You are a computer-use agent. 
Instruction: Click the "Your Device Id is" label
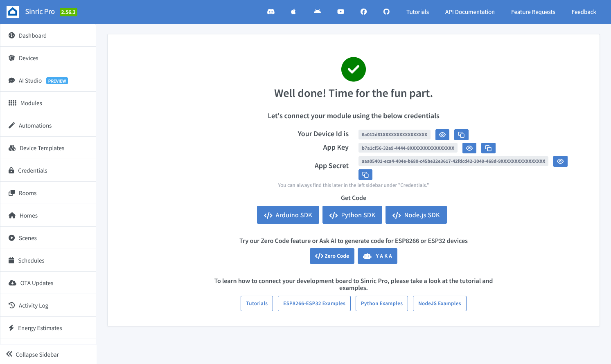coord(323,134)
